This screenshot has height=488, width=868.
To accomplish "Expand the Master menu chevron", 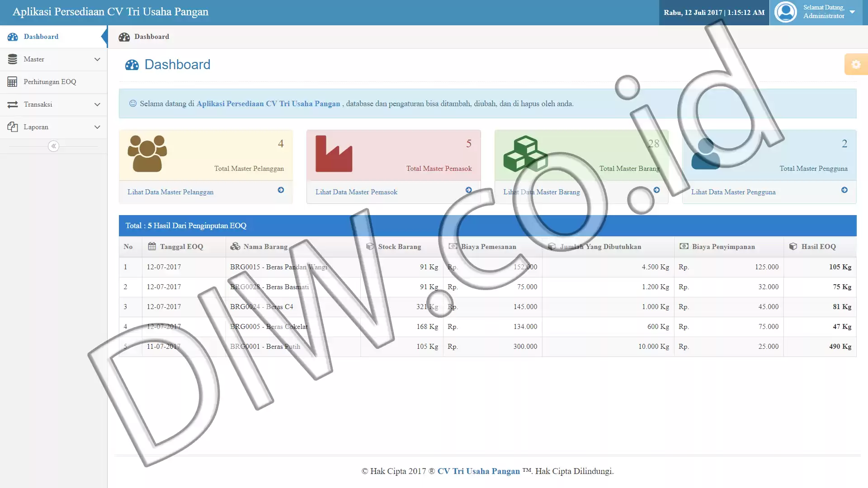I will click(97, 59).
